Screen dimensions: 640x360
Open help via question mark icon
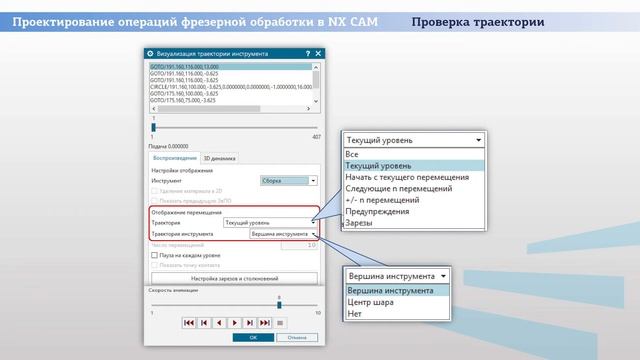tap(308, 53)
